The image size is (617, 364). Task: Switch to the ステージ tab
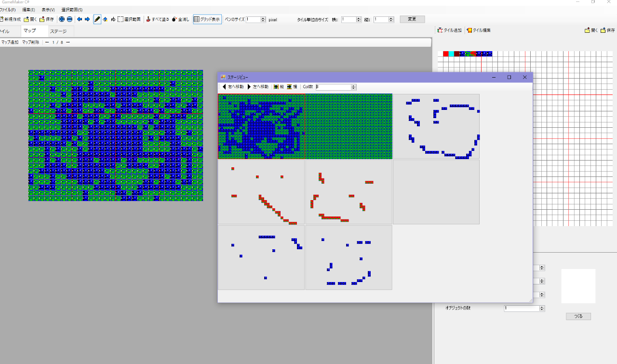pyautogui.click(x=58, y=31)
